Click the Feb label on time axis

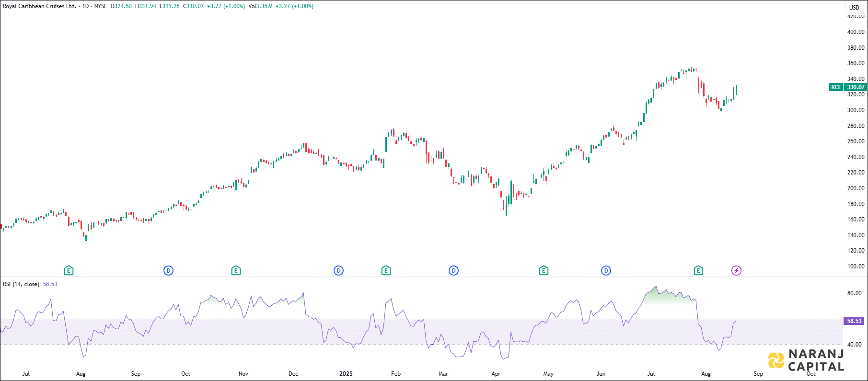[396, 374]
